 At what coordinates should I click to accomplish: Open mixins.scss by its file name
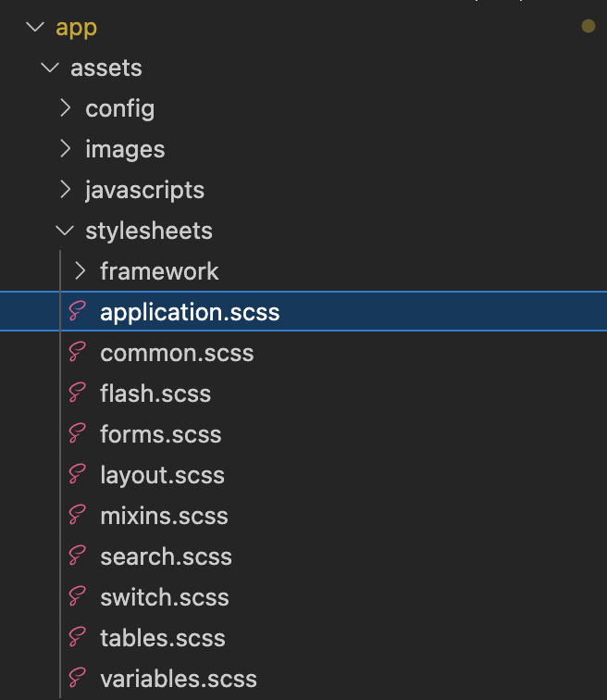click(x=164, y=516)
